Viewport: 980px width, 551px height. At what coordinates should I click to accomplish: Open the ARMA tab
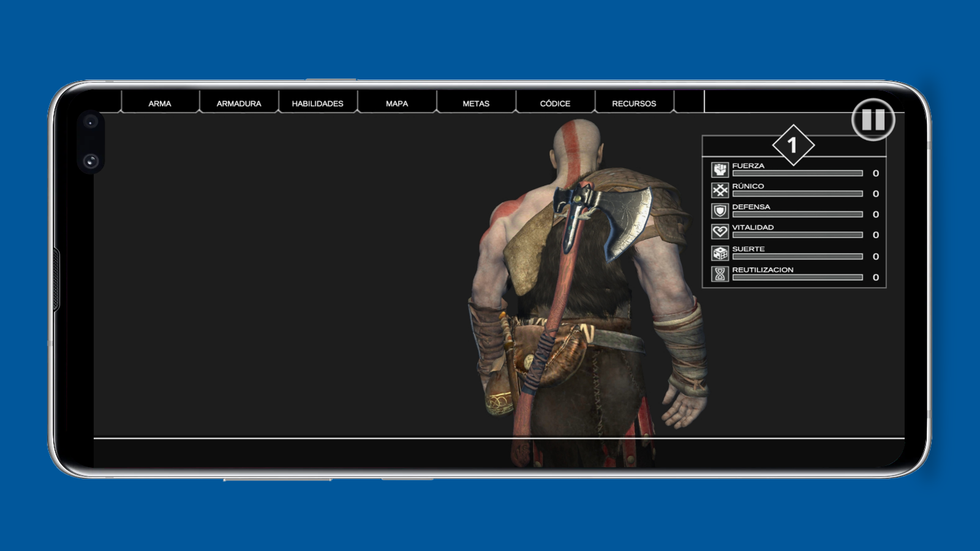160,103
